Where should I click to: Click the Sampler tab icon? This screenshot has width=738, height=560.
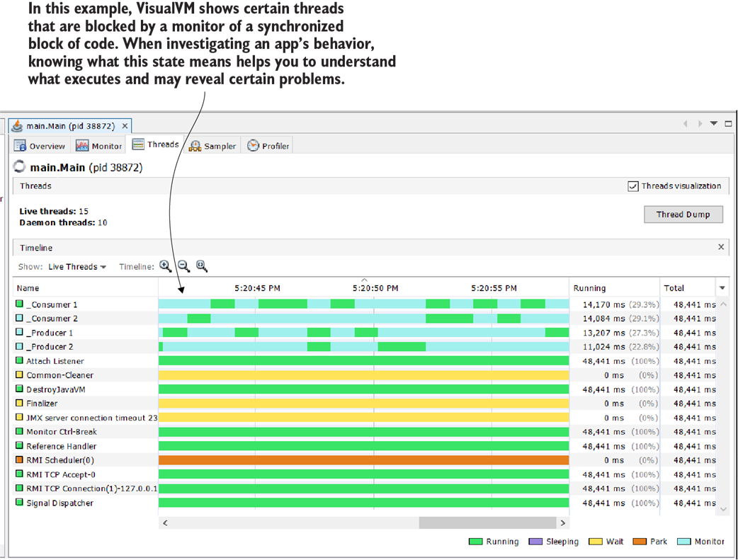point(195,146)
